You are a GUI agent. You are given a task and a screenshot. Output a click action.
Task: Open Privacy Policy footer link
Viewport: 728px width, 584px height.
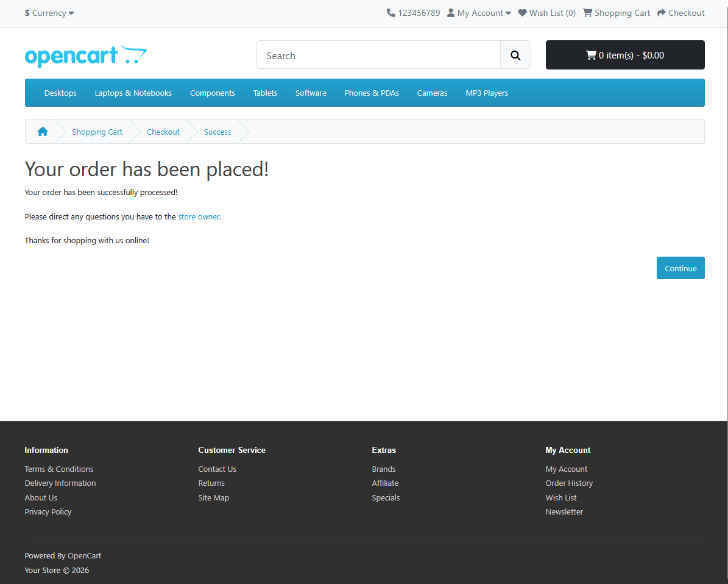(48, 511)
